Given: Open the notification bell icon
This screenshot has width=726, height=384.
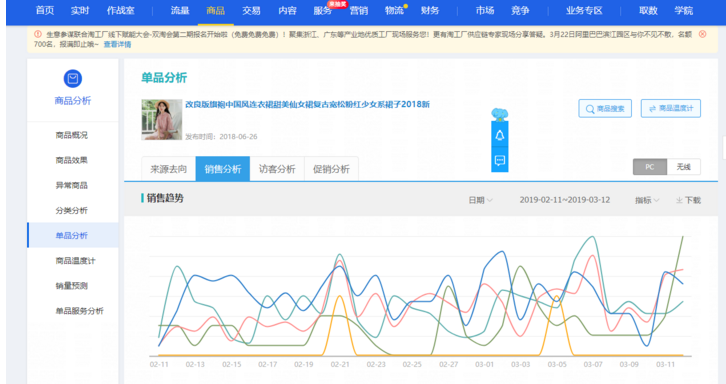Looking at the screenshot, I should [500, 135].
